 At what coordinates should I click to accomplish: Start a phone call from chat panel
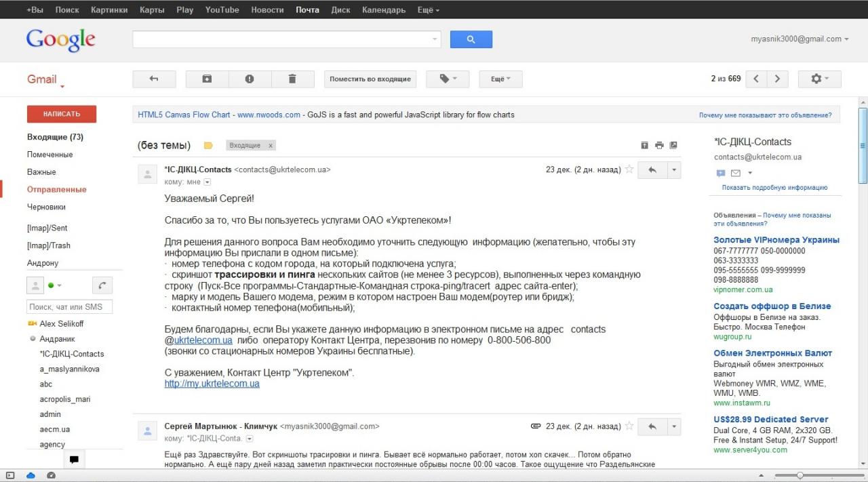(102, 285)
